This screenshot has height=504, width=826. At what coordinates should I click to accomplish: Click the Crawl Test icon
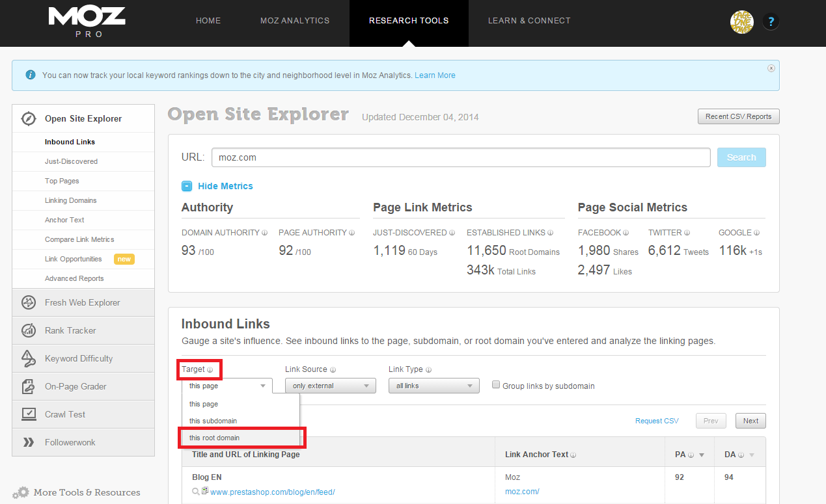coord(29,414)
